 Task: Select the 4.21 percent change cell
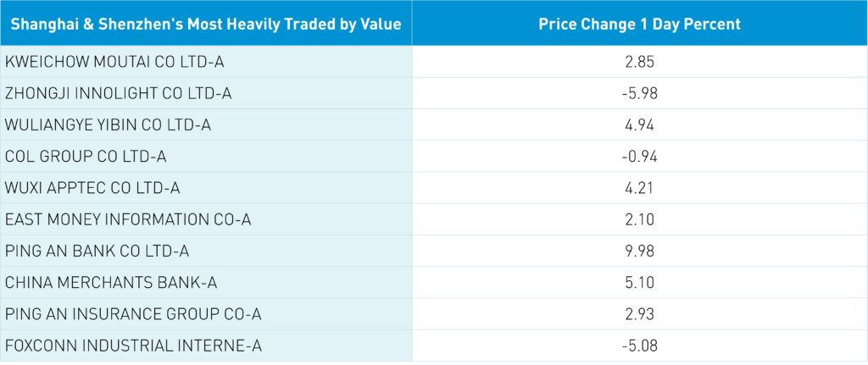coord(639,188)
